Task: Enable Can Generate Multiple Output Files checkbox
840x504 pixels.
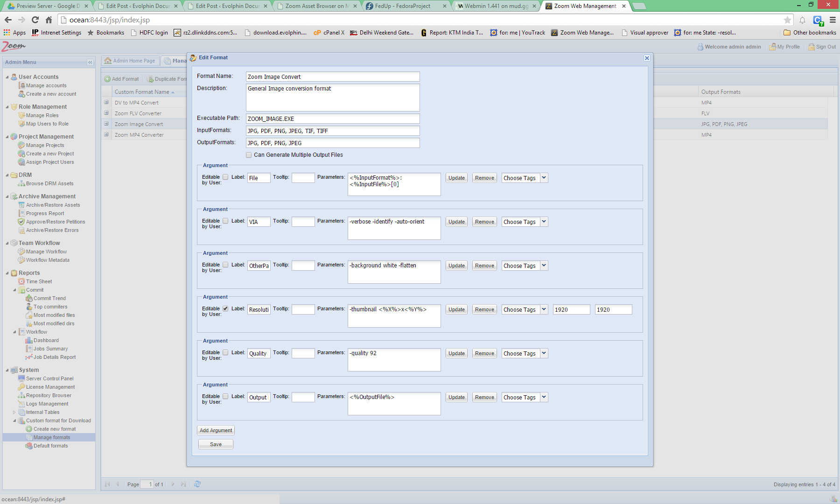Action: (x=249, y=155)
